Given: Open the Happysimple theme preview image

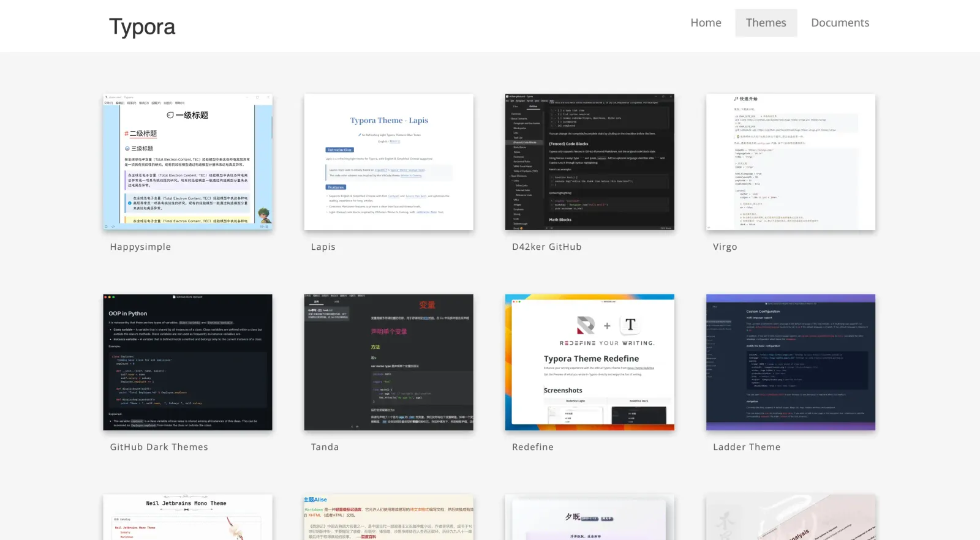Looking at the screenshot, I should pos(187,162).
